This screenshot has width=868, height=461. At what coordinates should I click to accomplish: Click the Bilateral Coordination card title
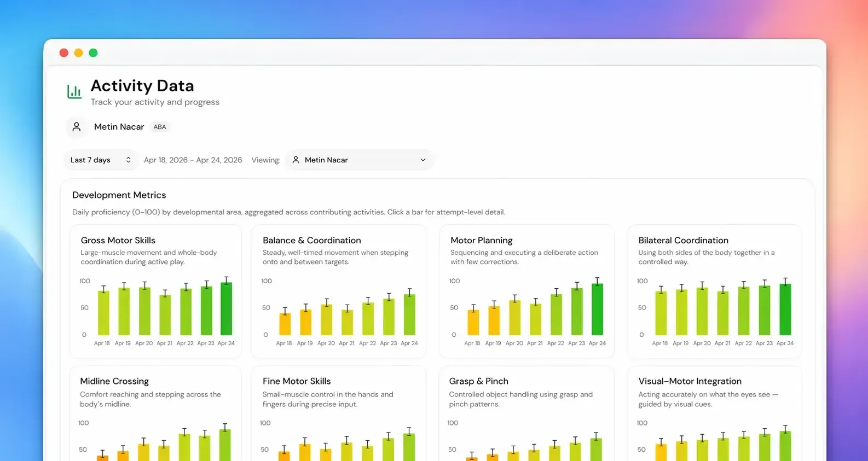(x=683, y=240)
